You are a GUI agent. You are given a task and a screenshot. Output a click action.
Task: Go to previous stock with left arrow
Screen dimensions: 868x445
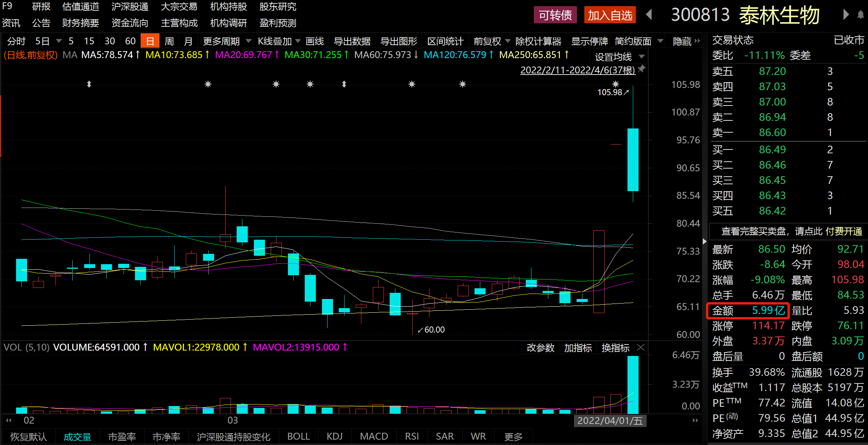[x=649, y=15]
